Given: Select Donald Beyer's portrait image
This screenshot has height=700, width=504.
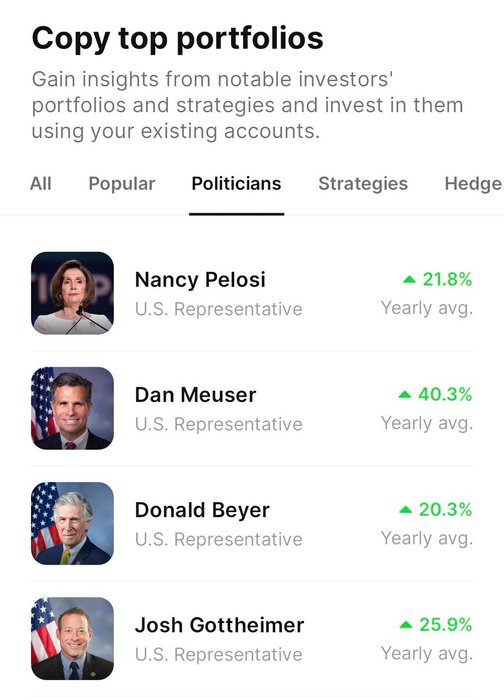Looking at the screenshot, I should click(x=72, y=523).
